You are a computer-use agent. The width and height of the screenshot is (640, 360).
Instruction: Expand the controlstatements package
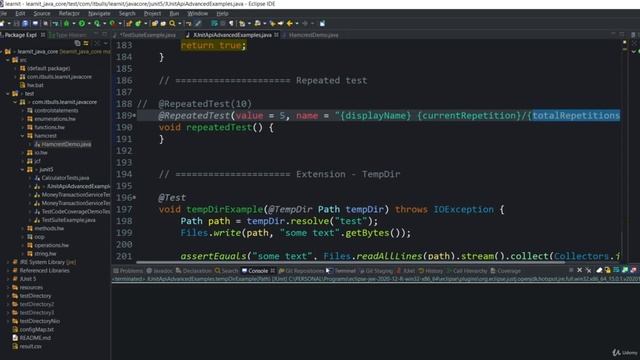(23, 110)
